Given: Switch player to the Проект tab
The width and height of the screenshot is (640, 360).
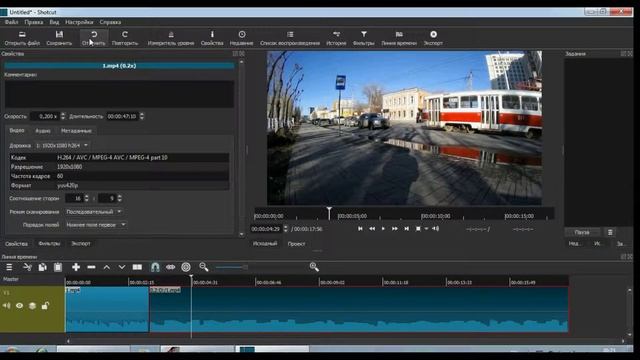Looking at the screenshot, I should pos(296,244).
